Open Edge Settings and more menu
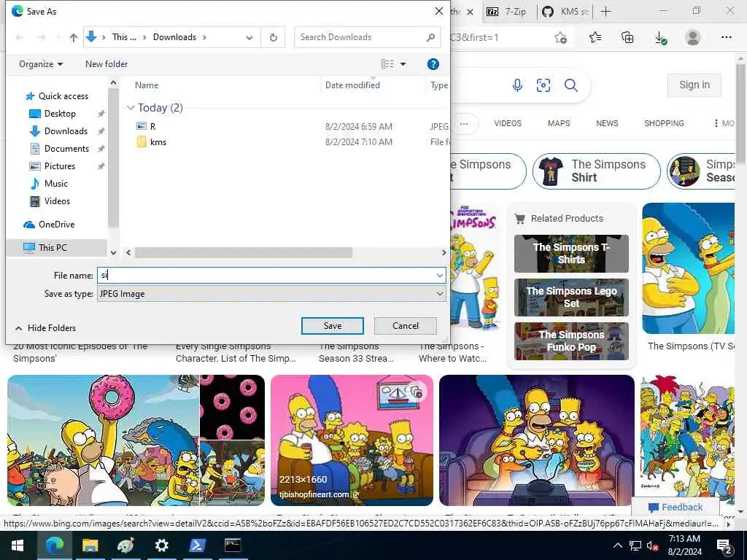Image resolution: width=747 pixels, height=560 pixels. coord(726,37)
